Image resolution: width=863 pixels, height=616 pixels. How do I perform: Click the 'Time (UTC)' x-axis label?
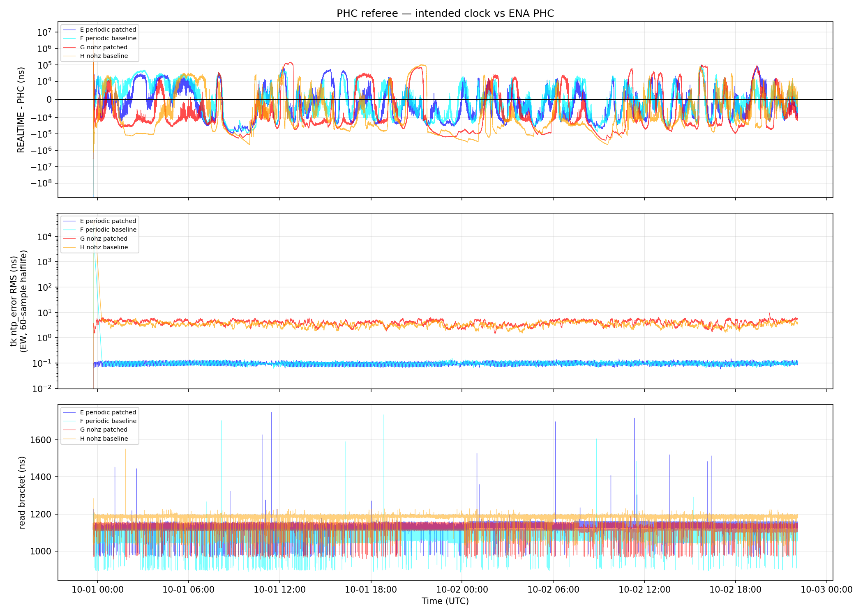pos(445,601)
